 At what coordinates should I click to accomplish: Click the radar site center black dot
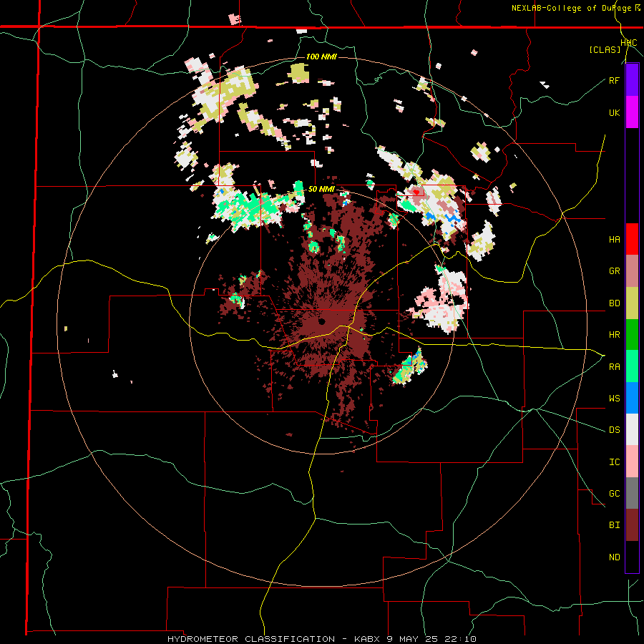click(321, 321)
